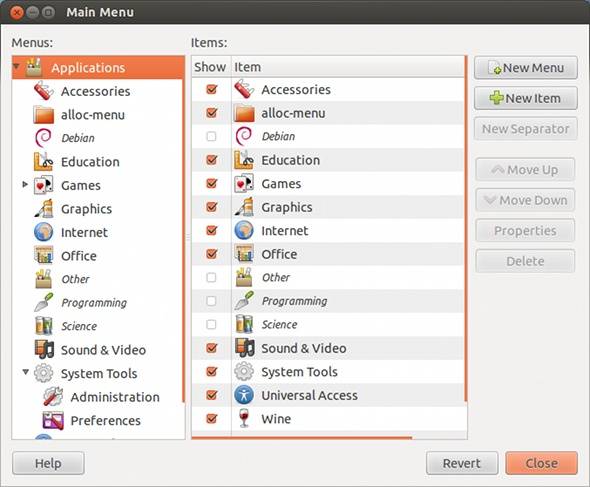The width and height of the screenshot is (590, 487).
Task: Click the Items list vertical scrollbar
Action: coord(465,229)
